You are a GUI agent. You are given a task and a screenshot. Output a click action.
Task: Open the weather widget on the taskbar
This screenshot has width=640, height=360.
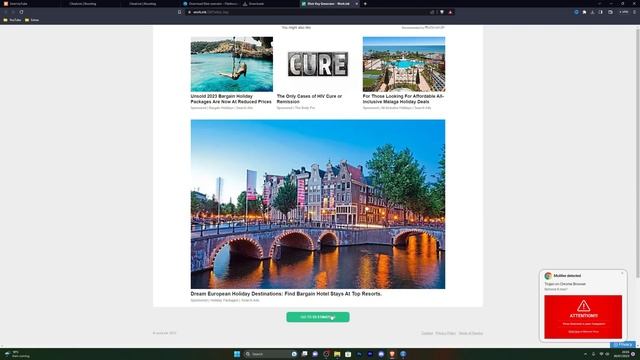pos(16,354)
